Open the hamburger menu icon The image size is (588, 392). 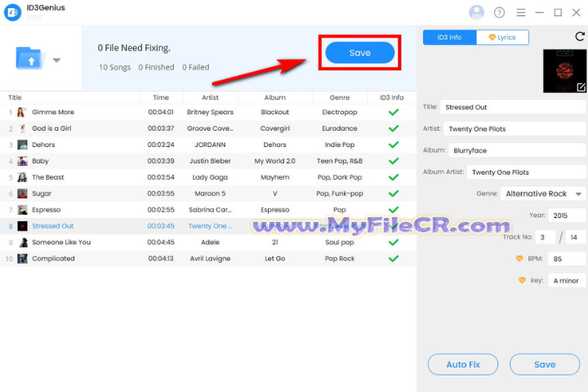(x=520, y=13)
